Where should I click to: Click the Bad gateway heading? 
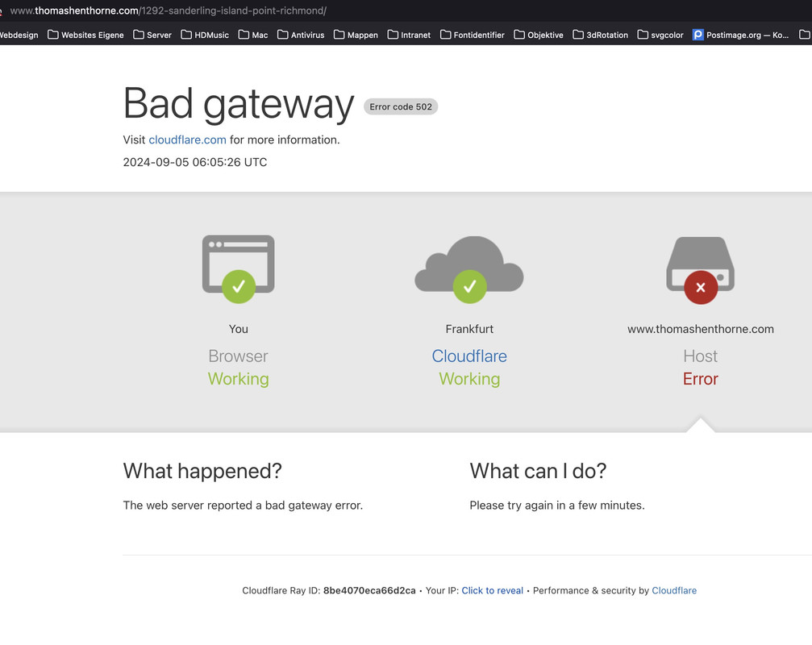click(x=239, y=104)
